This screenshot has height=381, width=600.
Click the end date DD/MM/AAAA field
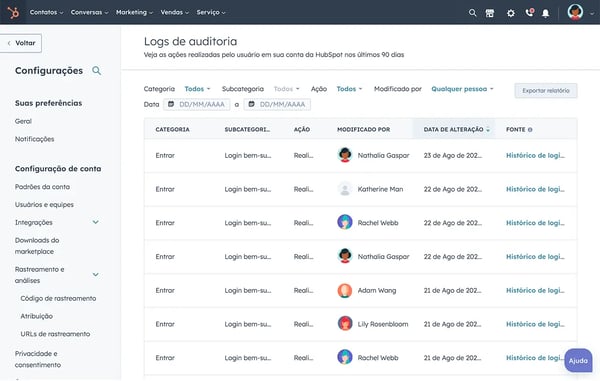click(277, 104)
